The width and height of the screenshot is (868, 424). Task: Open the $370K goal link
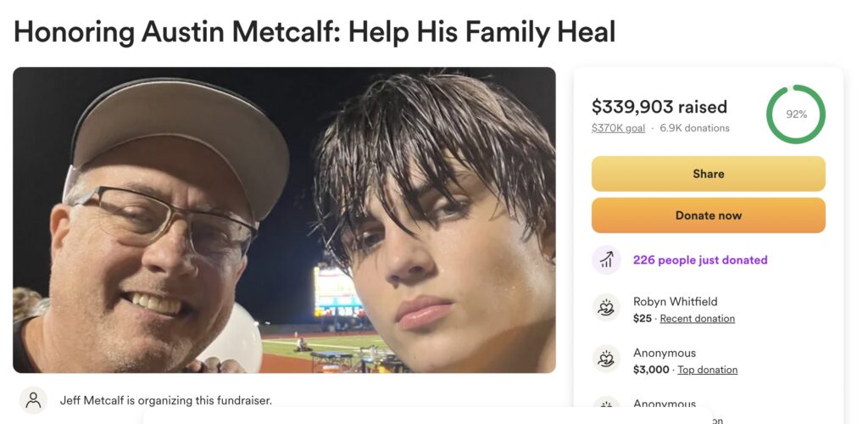[618, 128]
